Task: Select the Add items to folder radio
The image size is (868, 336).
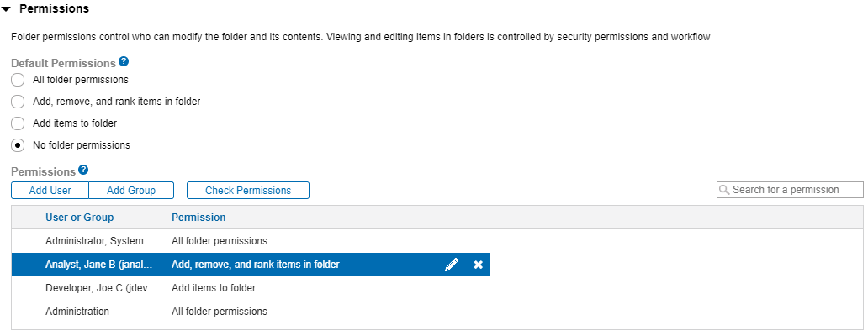Action: 18,123
